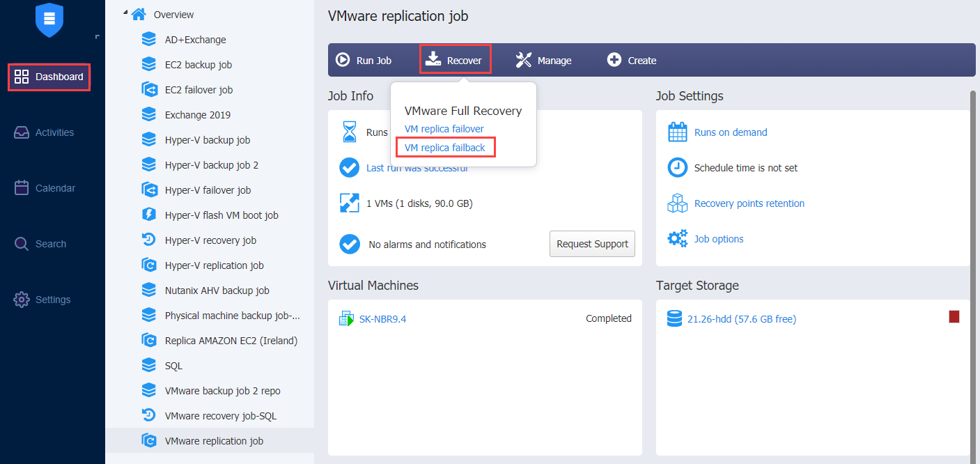Click the NAKIVO shield logo
This screenshot has width=980, height=464.
[49, 20]
